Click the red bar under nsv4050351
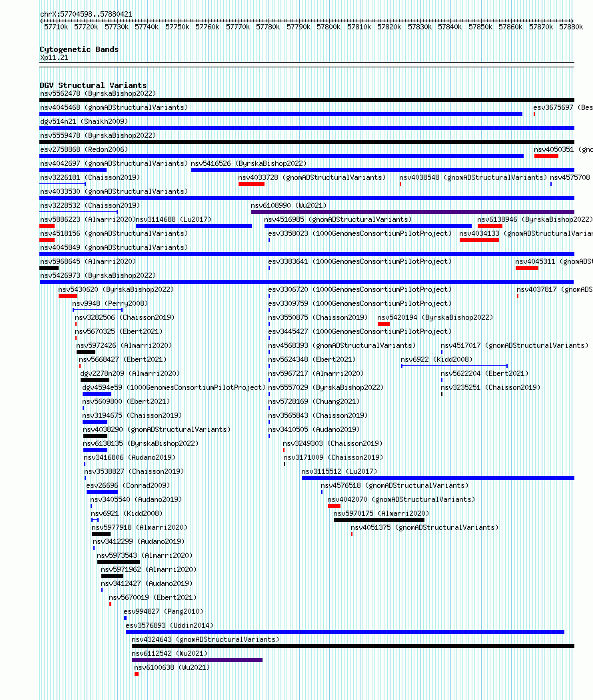Screen dimensions: 593x700 [x=546, y=156]
